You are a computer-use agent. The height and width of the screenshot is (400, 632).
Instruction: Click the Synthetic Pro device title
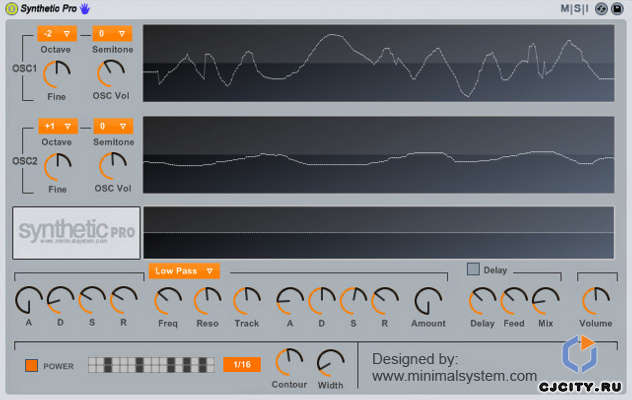48,8
